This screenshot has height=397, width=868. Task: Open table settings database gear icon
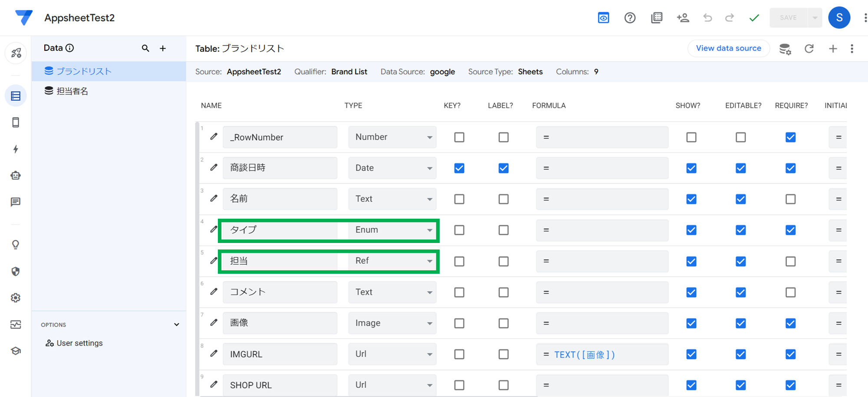785,49
